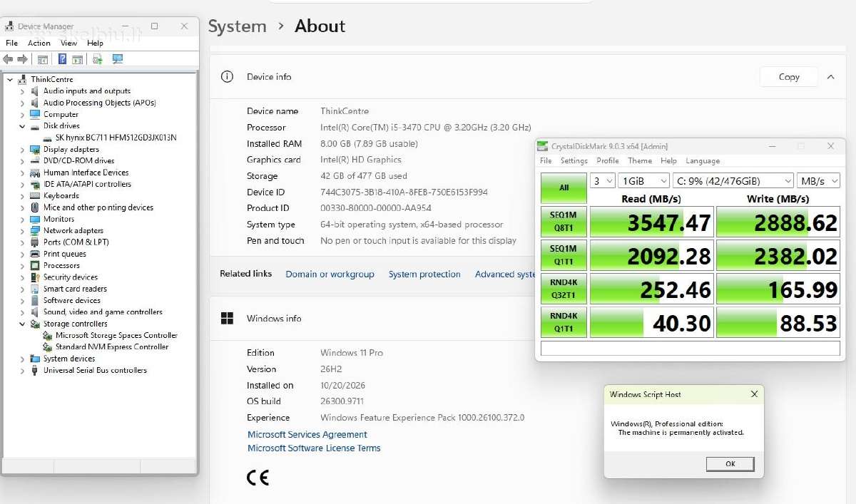856x504 pixels.
Task: Click the Print queues printer icon
Action: [x=35, y=254]
